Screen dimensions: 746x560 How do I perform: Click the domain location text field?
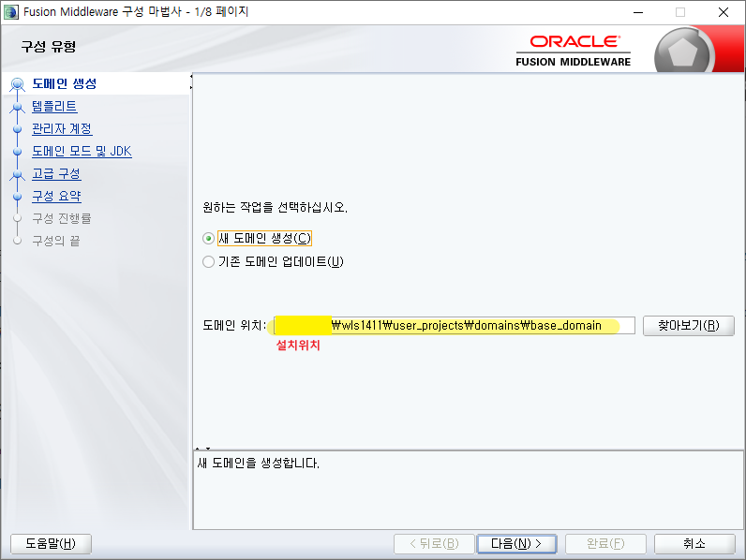455,326
